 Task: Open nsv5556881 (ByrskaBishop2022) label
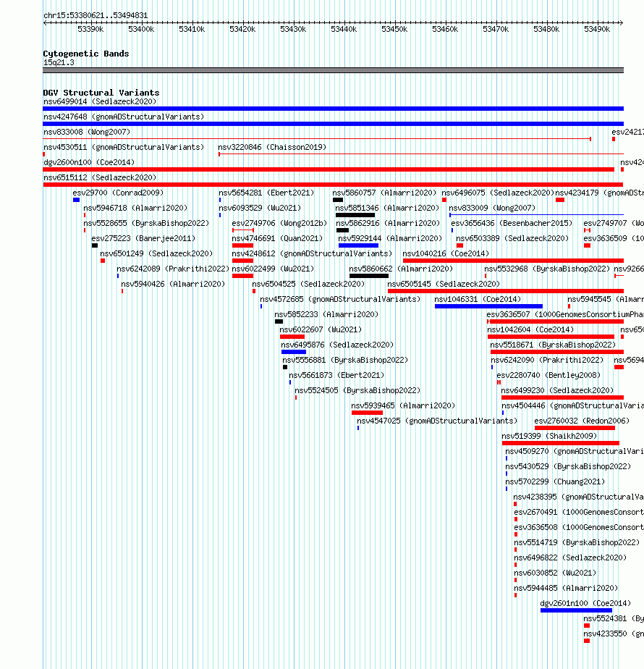point(345,360)
